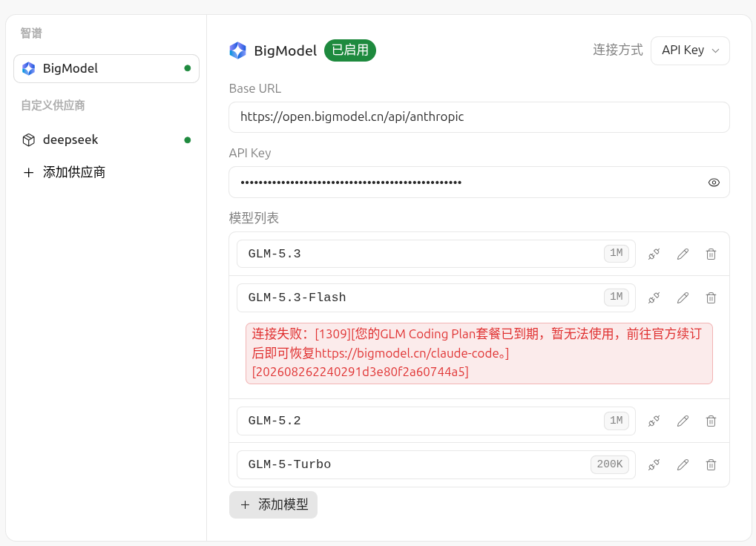Test connection for GLM-5.2 model
Screen dimensions: 756x546
pos(654,421)
